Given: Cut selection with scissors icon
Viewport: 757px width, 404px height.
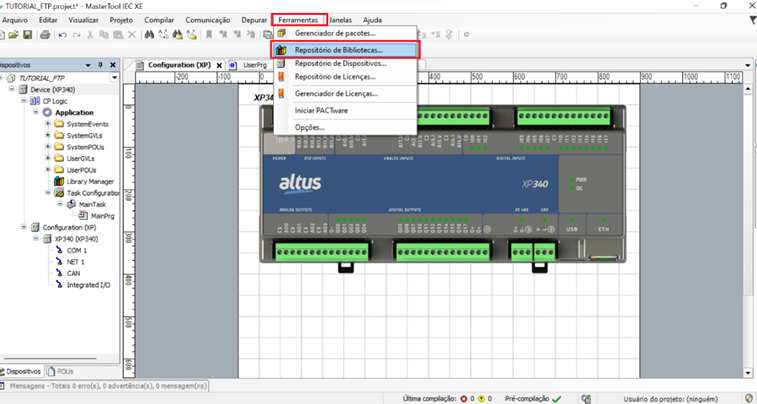Looking at the screenshot, I should click(90, 35).
